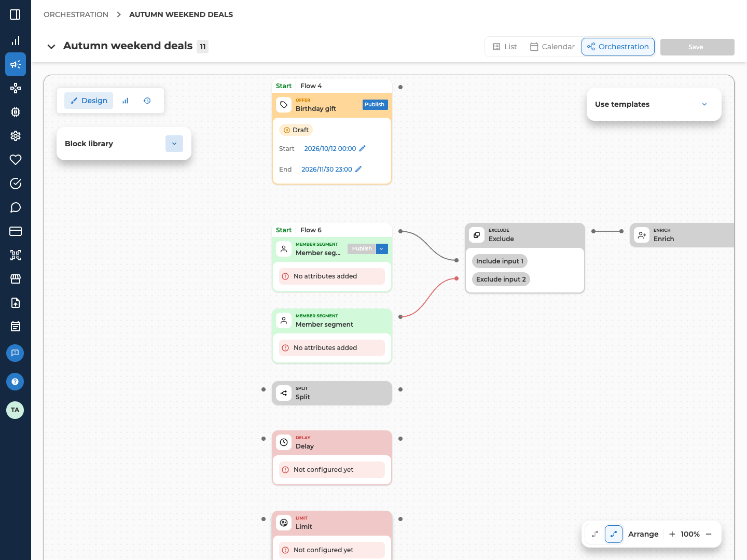Open the game controller sidebar icon
747x560 pixels.
[x=16, y=88]
